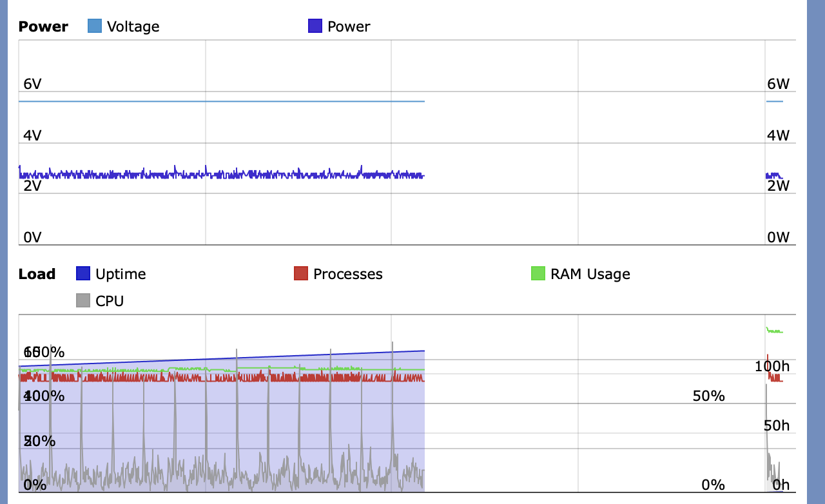The height and width of the screenshot is (504, 825).
Task: Click the 100h axis label
Action: 772,367
